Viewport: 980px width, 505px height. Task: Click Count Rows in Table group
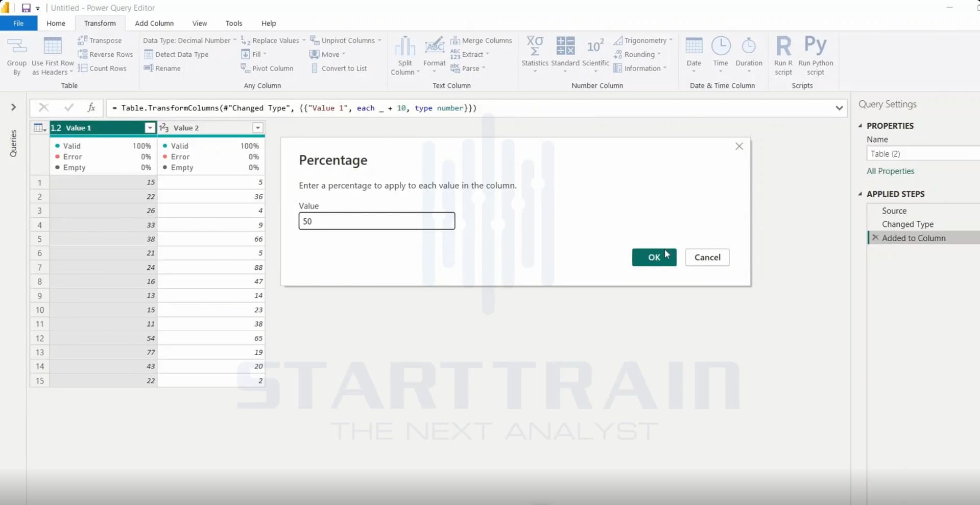tap(102, 68)
